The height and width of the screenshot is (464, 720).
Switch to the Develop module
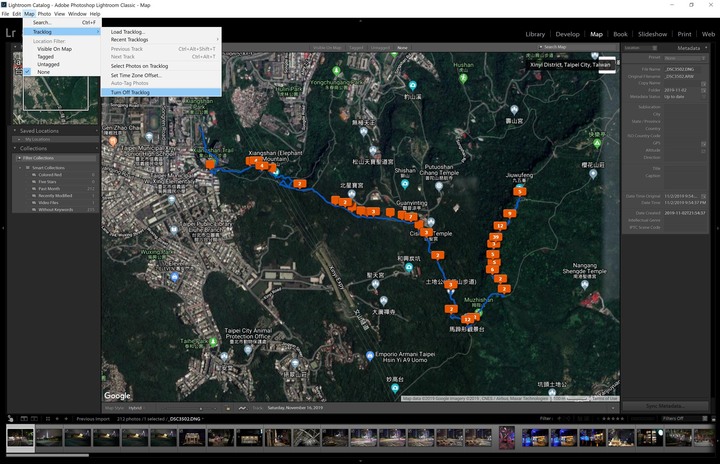tap(567, 34)
